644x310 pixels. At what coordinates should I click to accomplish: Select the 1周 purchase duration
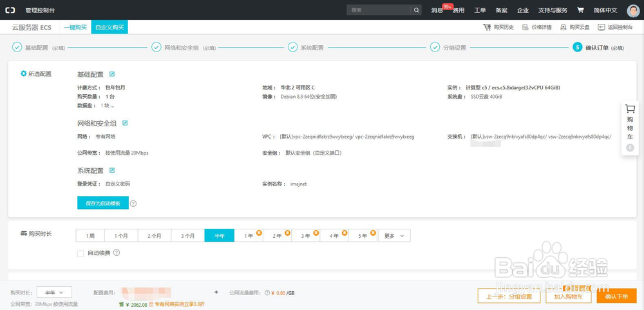(x=90, y=236)
